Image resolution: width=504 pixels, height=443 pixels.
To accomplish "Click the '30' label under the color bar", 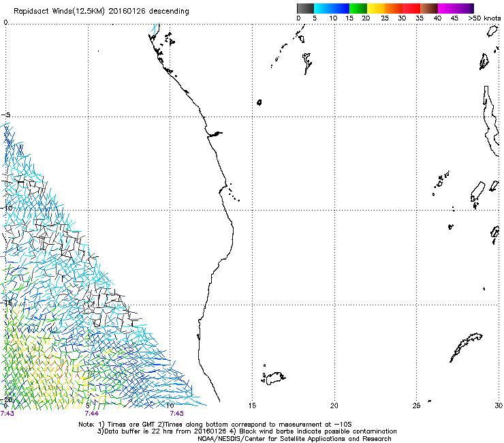I will pos(402,18).
